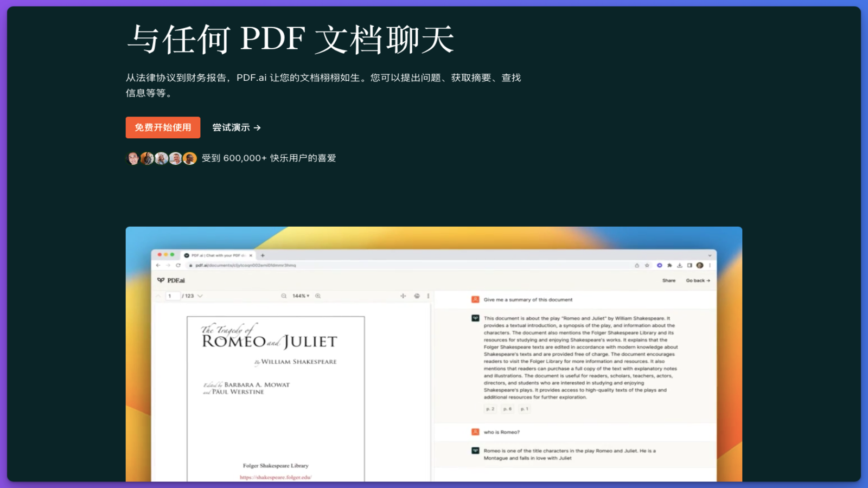Image resolution: width=868 pixels, height=488 pixels.
Task: Select the zoom out magnifier icon
Action: tap(284, 296)
